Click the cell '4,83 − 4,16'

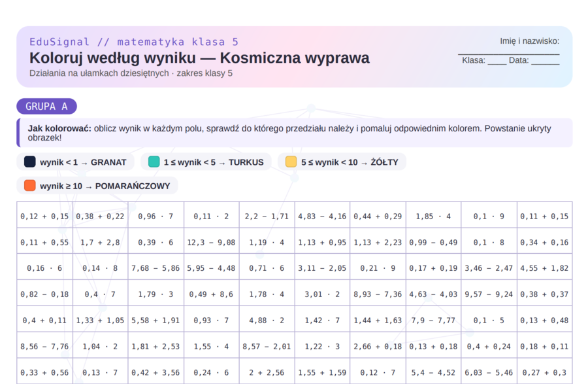tap(322, 215)
